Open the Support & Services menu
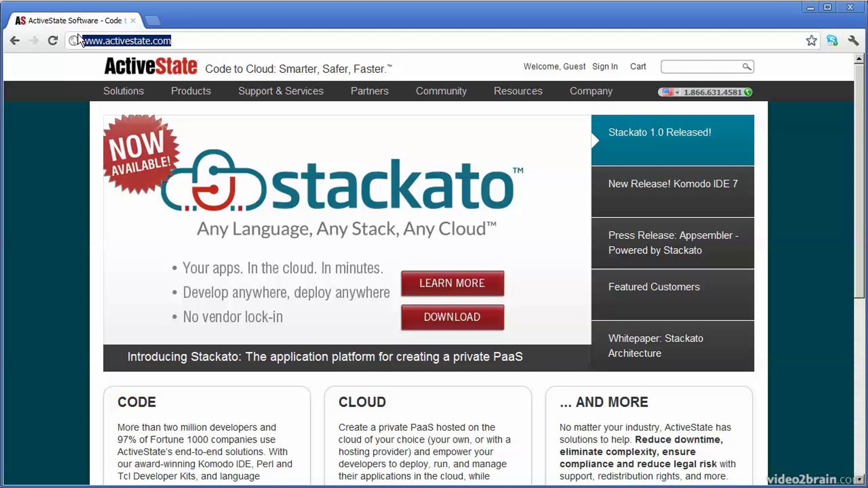 tap(281, 91)
